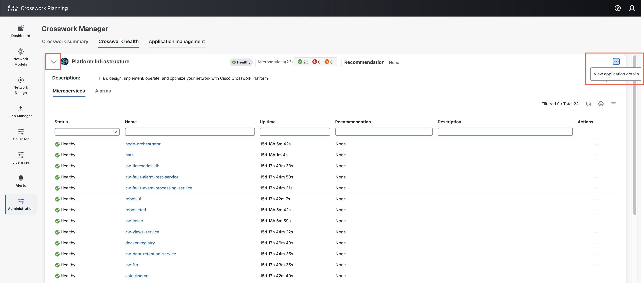The width and height of the screenshot is (644, 283).
Task: Select the Microservices sub-tab
Action: [69, 91]
